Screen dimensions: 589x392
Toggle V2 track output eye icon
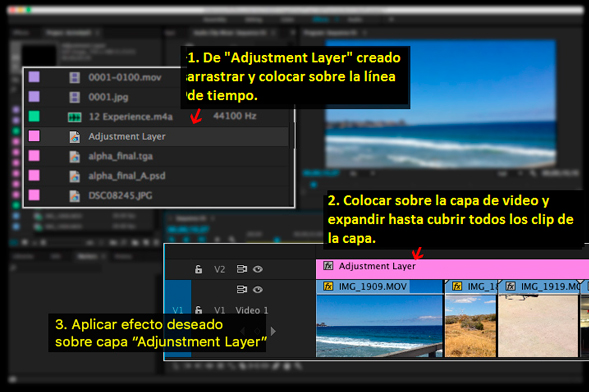(258, 269)
